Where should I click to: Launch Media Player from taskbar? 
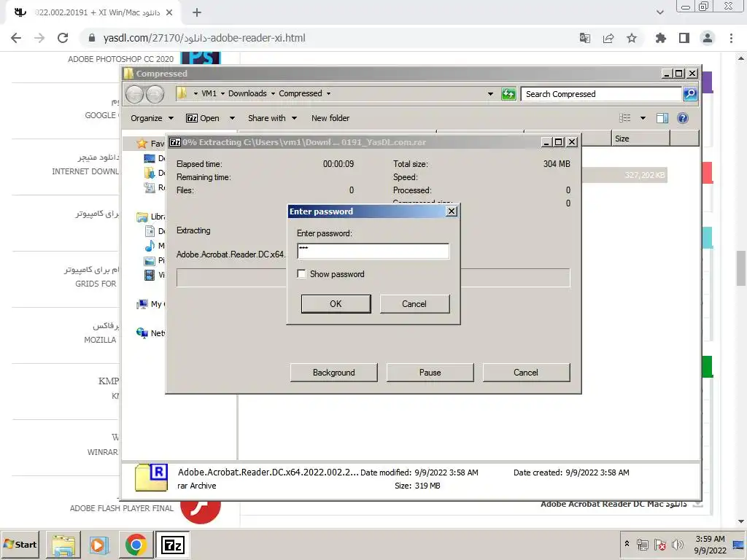[x=99, y=544]
